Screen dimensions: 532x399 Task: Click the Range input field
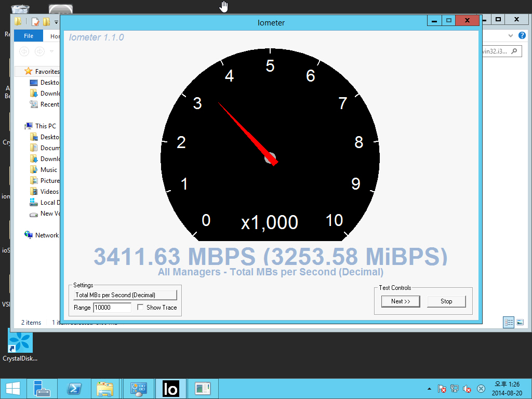[x=112, y=308]
